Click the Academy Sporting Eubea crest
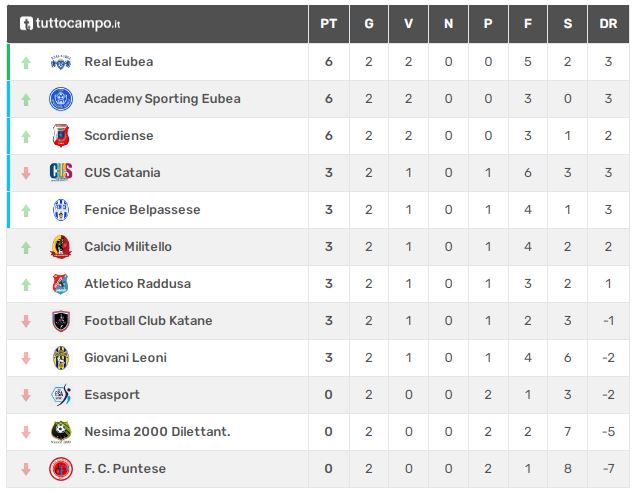 [61, 99]
